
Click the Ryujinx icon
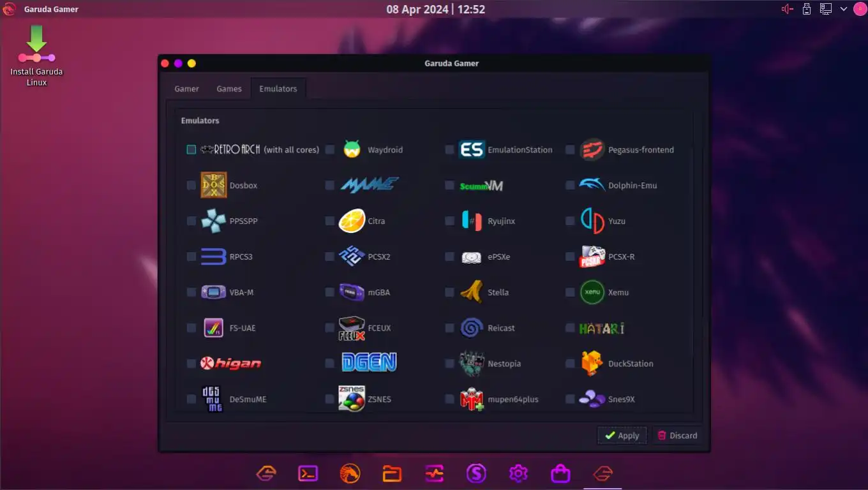472,221
